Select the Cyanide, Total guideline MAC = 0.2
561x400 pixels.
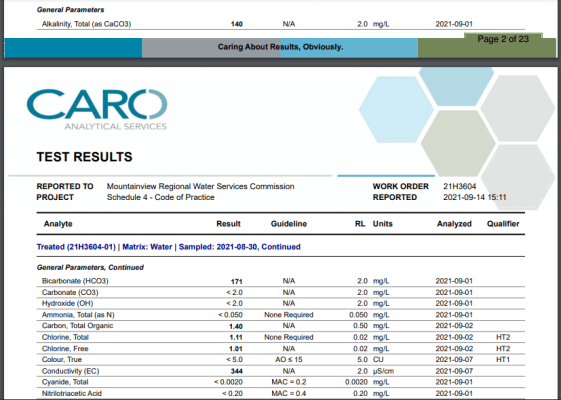tap(289, 382)
